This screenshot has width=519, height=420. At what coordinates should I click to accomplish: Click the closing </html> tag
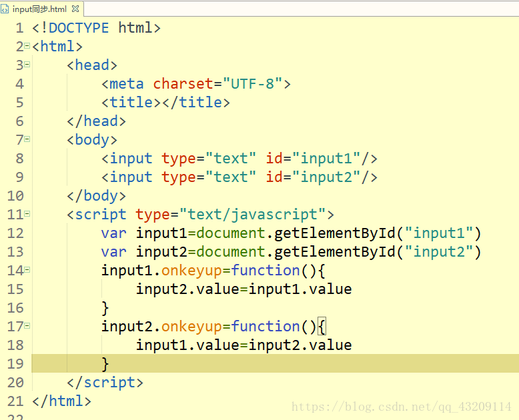pos(61,401)
